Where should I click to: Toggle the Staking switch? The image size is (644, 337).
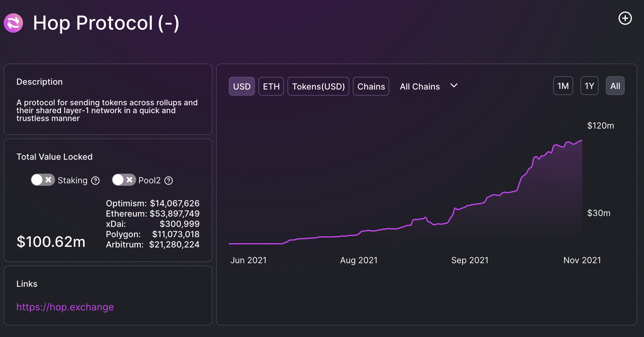(x=43, y=180)
